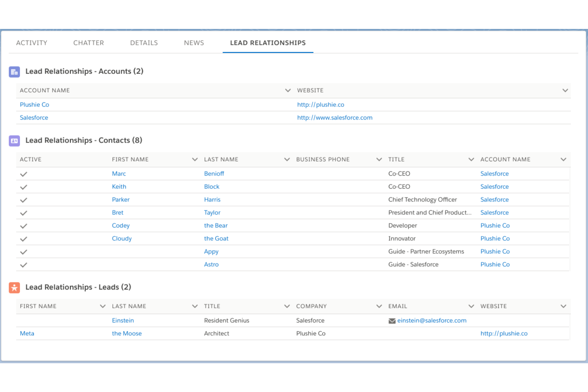Click the envelope icon beside Einstein's email
The width and height of the screenshot is (588, 392).
point(392,321)
